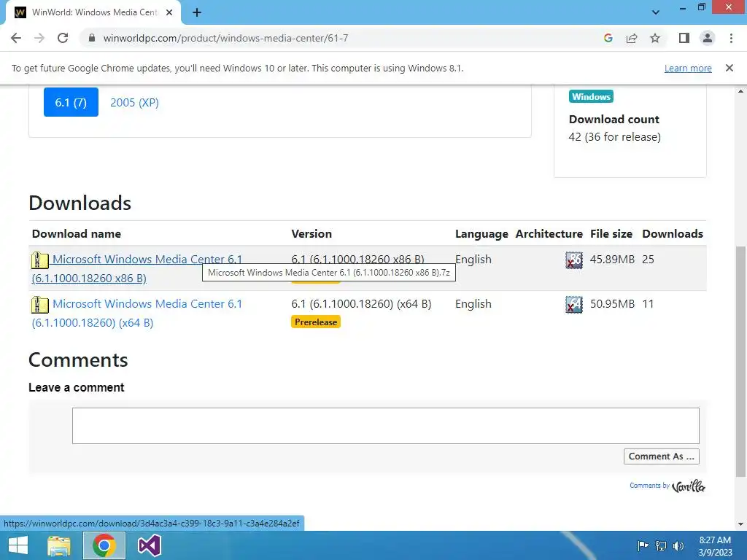This screenshot has width=747, height=560.
Task: Bookmark this page with the star
Action: point(655,38)
